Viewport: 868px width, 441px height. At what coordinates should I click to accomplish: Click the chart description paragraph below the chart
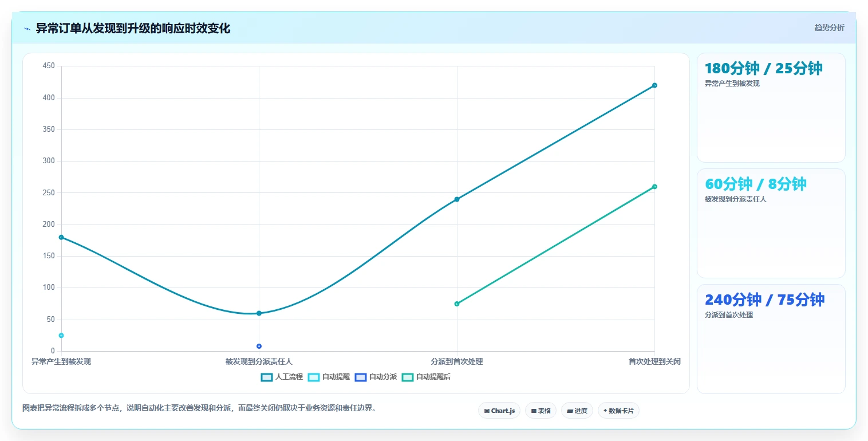pyautogui.click(x=199, y=408)
